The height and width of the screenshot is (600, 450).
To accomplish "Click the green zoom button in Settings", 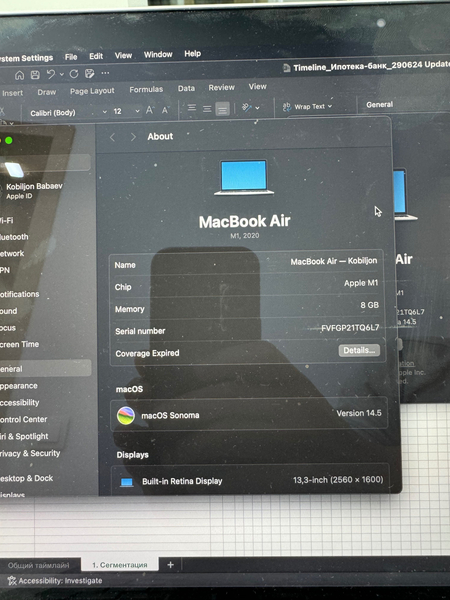I will [9, 140].
